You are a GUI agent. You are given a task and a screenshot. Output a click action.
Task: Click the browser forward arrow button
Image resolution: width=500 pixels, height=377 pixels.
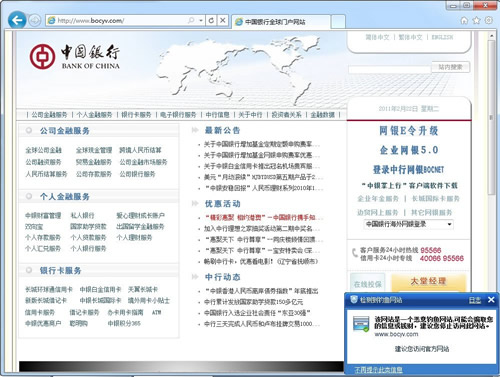[34, 21]
